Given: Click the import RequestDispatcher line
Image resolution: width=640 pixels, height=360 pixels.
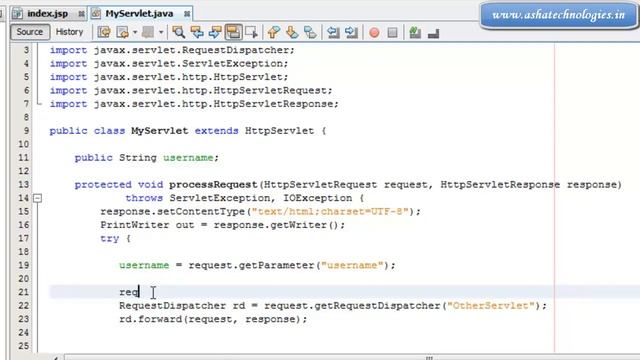Looking at the screenshot, I should tap(172, 50).
